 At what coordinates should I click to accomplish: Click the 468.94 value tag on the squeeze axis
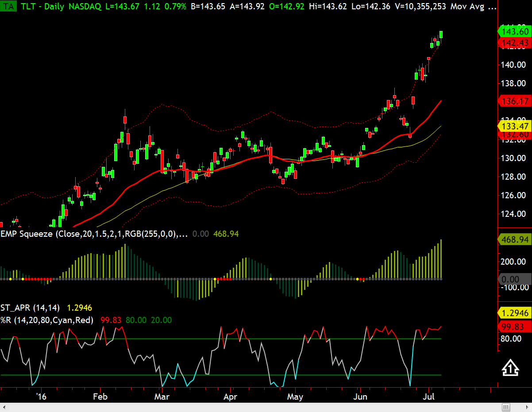pyautogui.click(x=514, y=239)
